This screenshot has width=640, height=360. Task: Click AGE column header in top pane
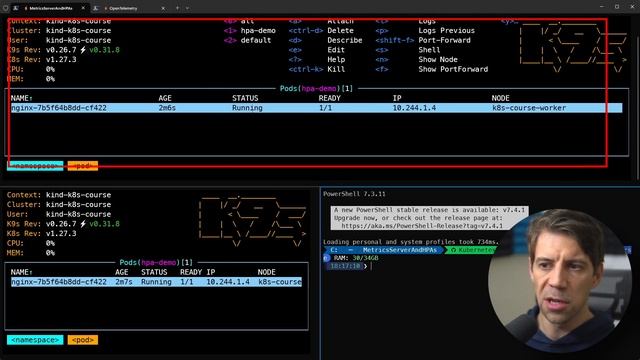click(165, 98)
